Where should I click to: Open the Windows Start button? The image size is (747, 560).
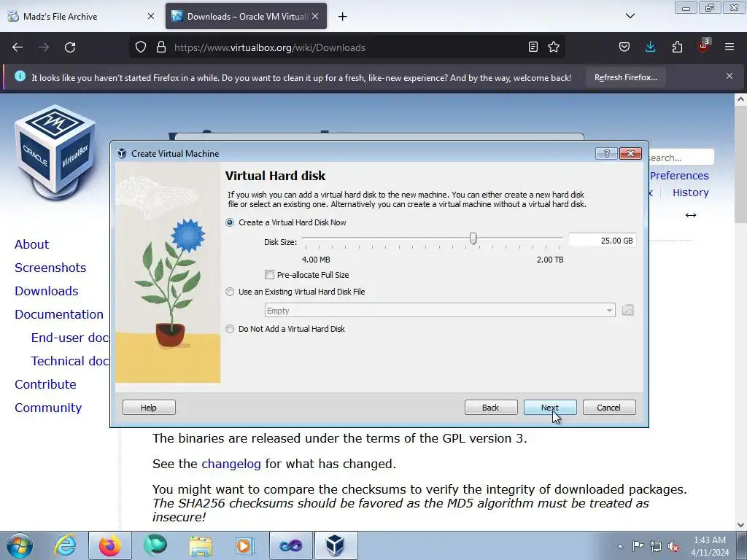20,545
